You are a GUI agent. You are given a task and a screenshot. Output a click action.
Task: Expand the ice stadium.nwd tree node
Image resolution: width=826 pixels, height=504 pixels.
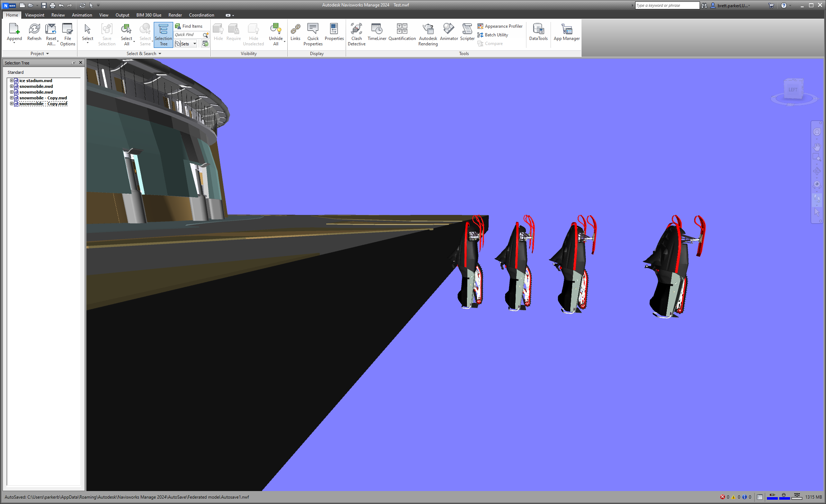point(12,81)
